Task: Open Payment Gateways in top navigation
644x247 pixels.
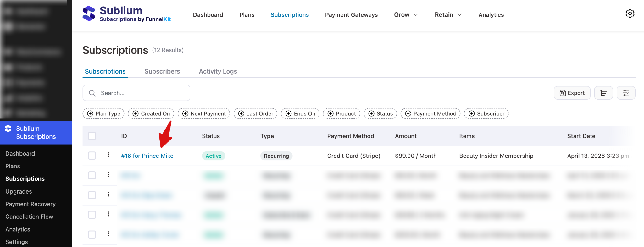Action: (x=351, y=15)
